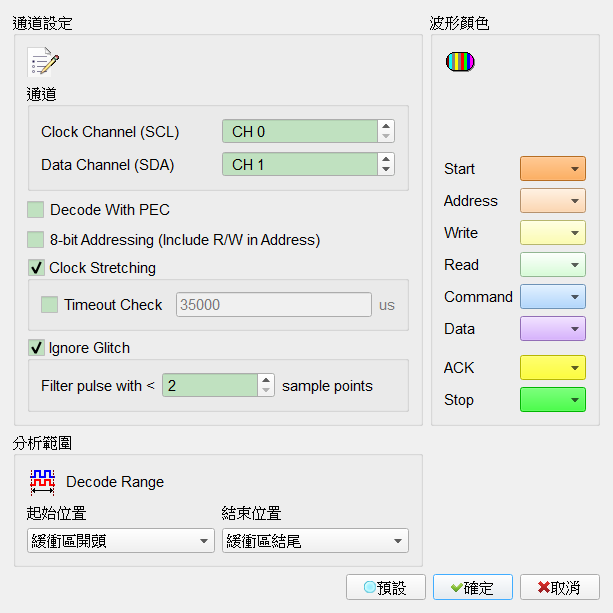
Task: Click the Clock Channel (SCL) label
Action: tap(110, 132)
